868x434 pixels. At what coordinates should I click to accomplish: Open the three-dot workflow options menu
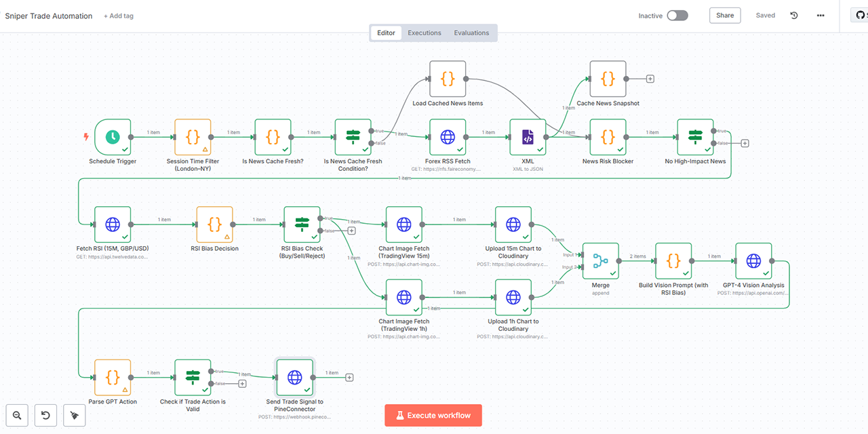(821, 15)
